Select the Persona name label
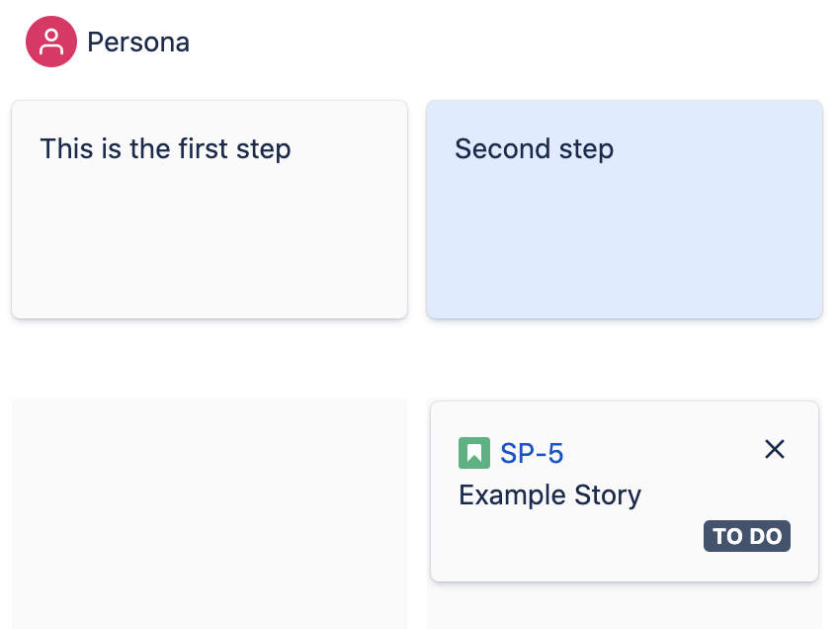This screenshot has height=629, width=840. tap(138, 43)
